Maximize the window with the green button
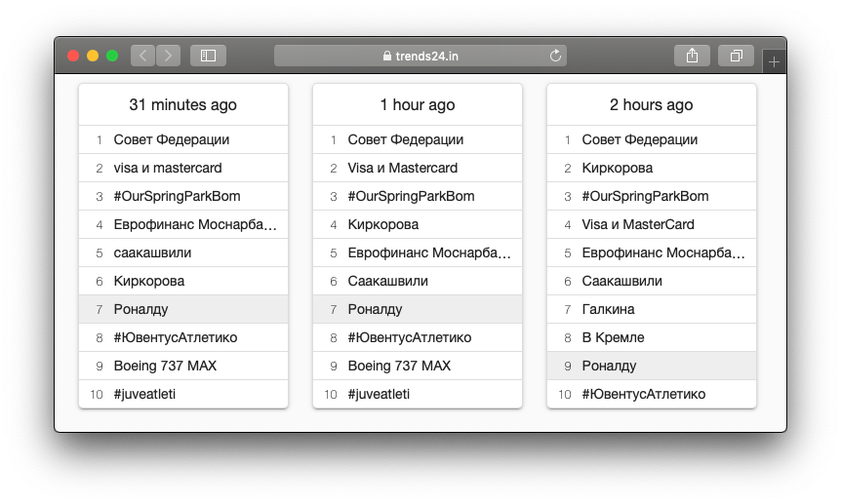This screenshot has width=841, height=504. point(112,56)
